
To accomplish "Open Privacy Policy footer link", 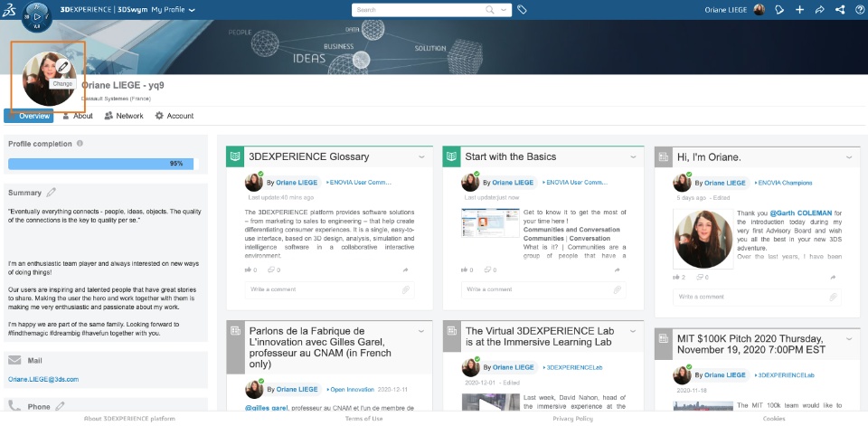I will (x=572, y=418).
